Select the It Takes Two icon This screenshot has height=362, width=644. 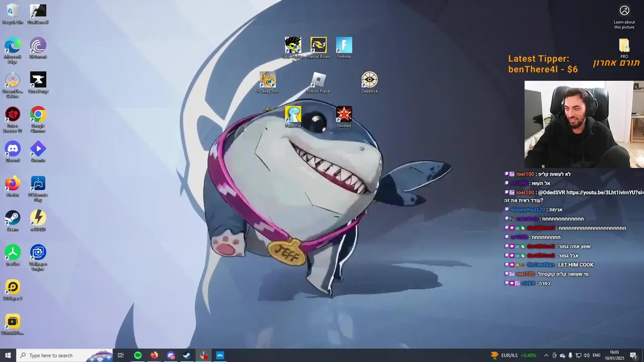coord(268,82)
